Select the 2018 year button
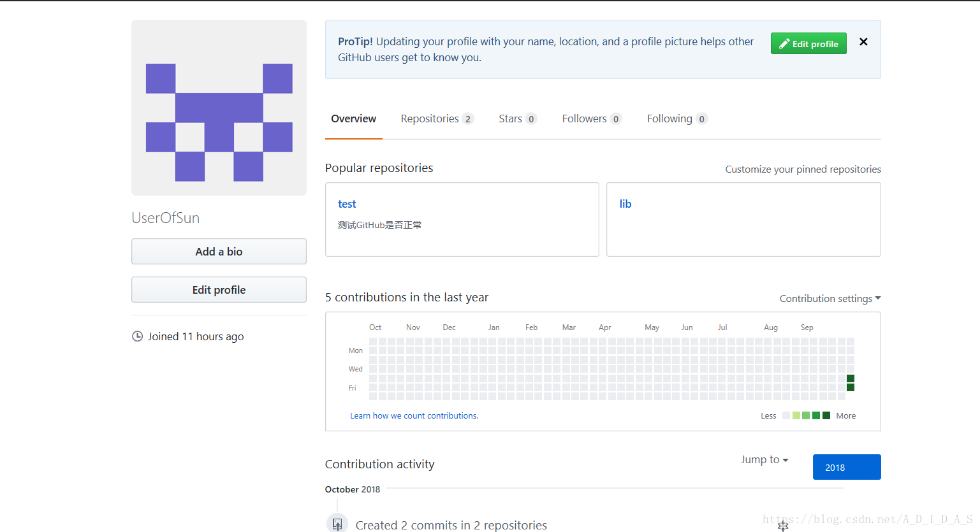The image size is (980, 532). point(847,467)
